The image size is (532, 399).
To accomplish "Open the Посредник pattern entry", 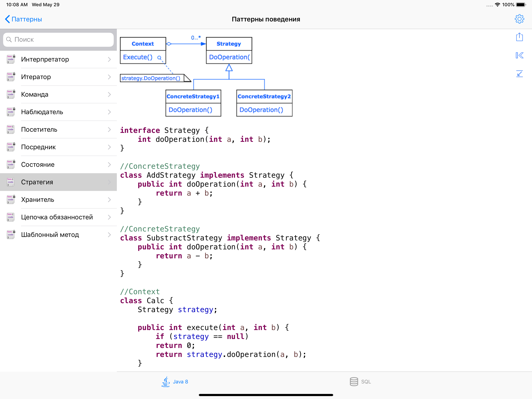I will tap(39, 147).
